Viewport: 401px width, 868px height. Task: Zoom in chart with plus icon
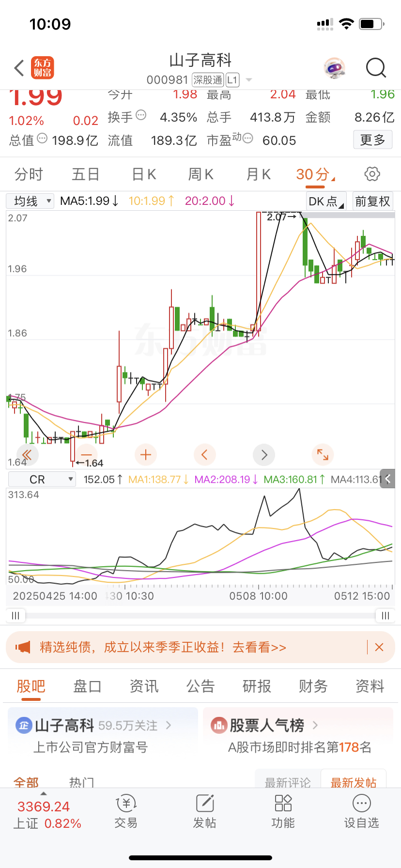[146, 455]
